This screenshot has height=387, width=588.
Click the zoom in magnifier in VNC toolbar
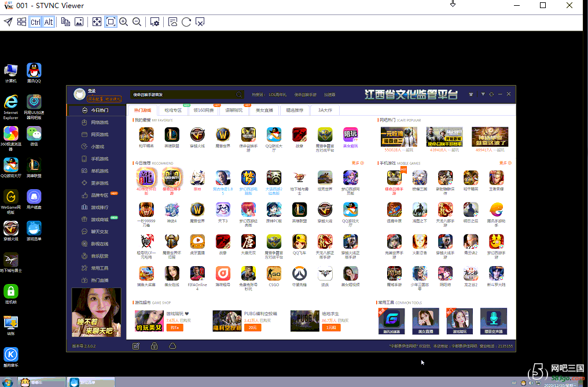[124, 22]
